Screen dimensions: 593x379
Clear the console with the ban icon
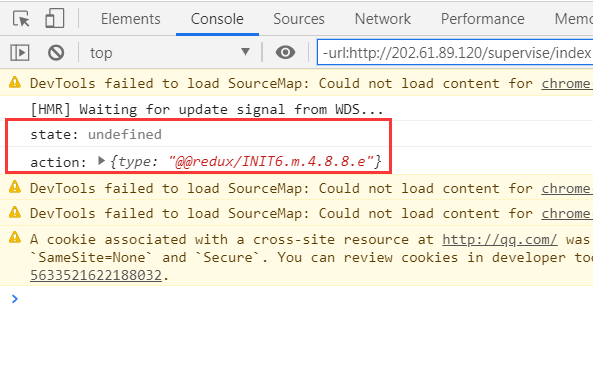[56, 53]
